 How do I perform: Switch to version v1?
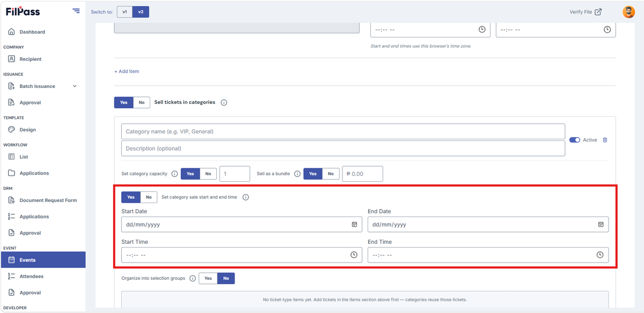125,12
